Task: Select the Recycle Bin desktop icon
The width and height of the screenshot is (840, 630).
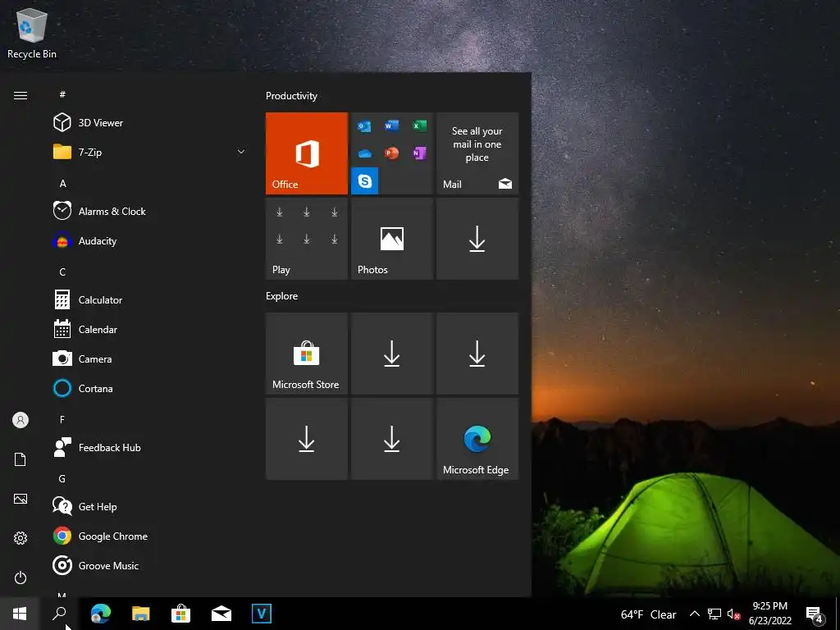Action: point(32,34)
